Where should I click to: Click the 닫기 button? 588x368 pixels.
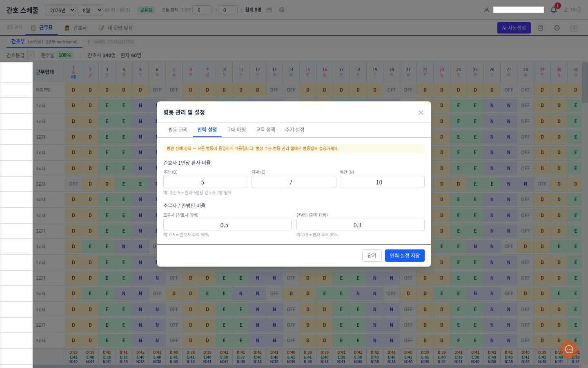(372, 256)
